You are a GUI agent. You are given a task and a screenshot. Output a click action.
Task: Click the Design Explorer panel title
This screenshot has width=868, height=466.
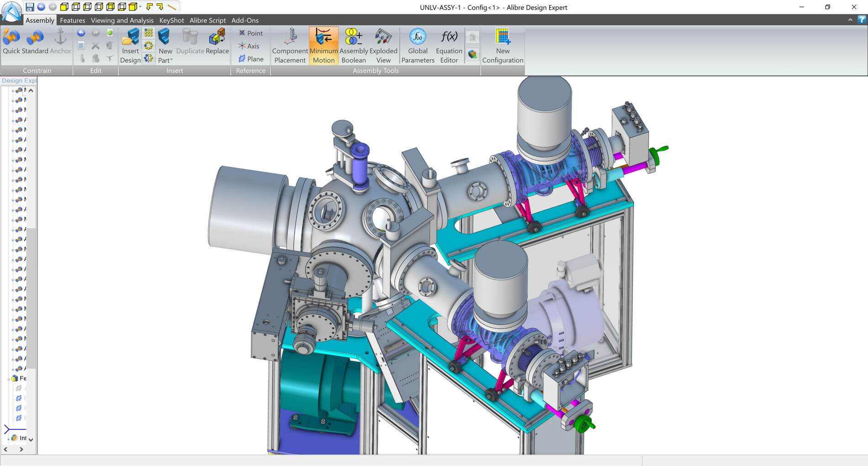(x=18, y=80)
